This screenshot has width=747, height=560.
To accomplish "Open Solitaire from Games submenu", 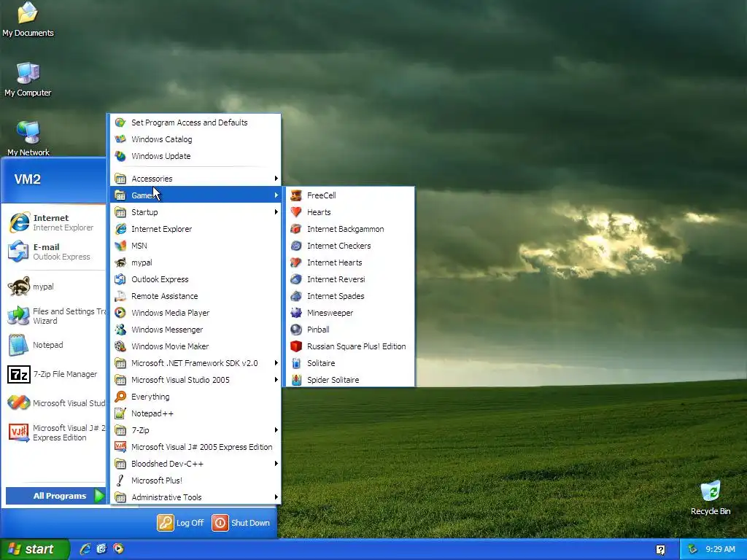I will click(x=349, y=363).
